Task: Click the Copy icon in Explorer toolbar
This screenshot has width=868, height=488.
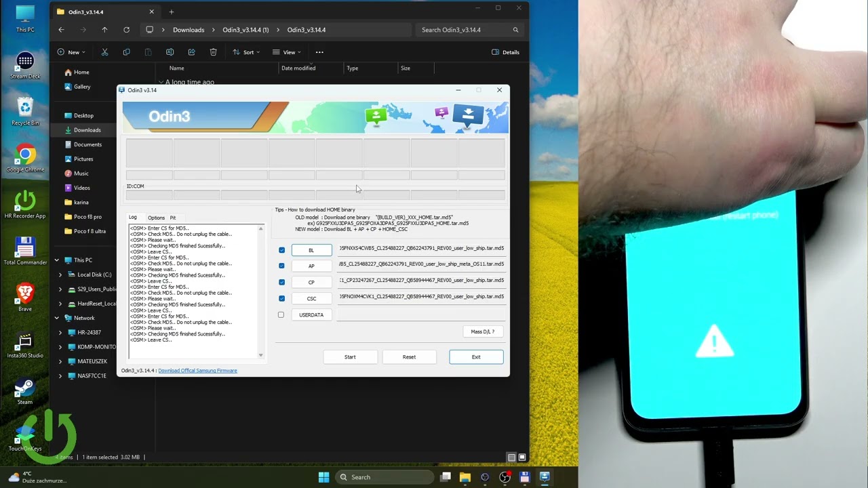Action: click(x=126, y=52)
